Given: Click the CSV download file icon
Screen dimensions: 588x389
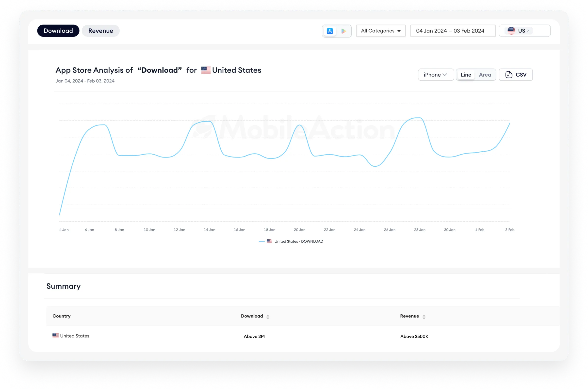Looking at the screenshot, I should (509, 75).
